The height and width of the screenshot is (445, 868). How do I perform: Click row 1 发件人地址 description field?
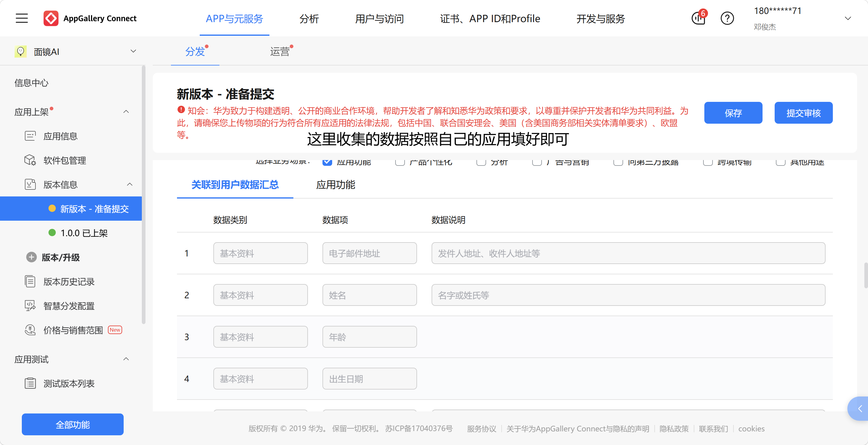coord(628,253)
